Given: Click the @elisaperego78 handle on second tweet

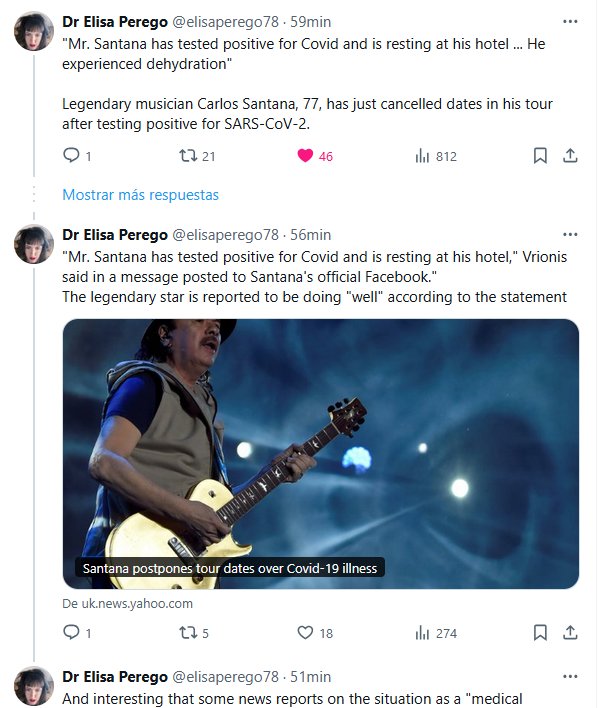Looking at the screenshot, I should 227,234.
